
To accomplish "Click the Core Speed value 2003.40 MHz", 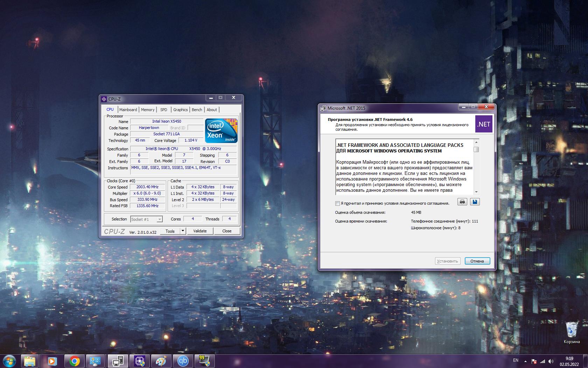I will pyautogui.click(x=147, y=187).
